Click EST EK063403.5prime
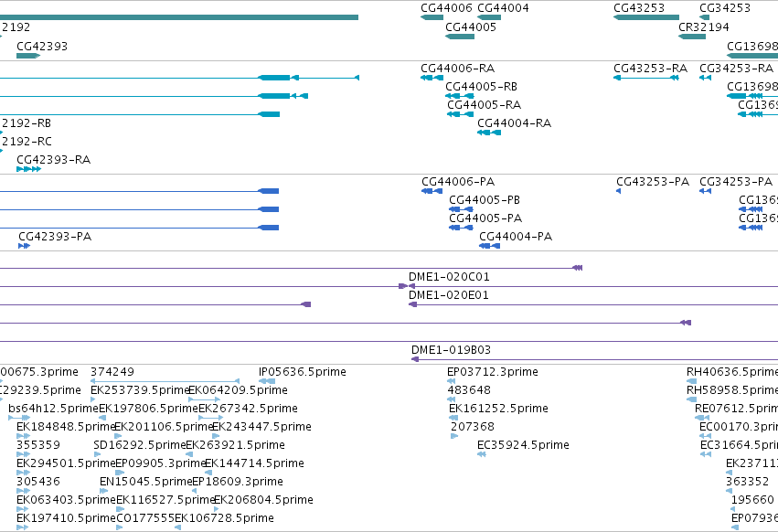Screen dimensions: 778x532 coord(66,500)
